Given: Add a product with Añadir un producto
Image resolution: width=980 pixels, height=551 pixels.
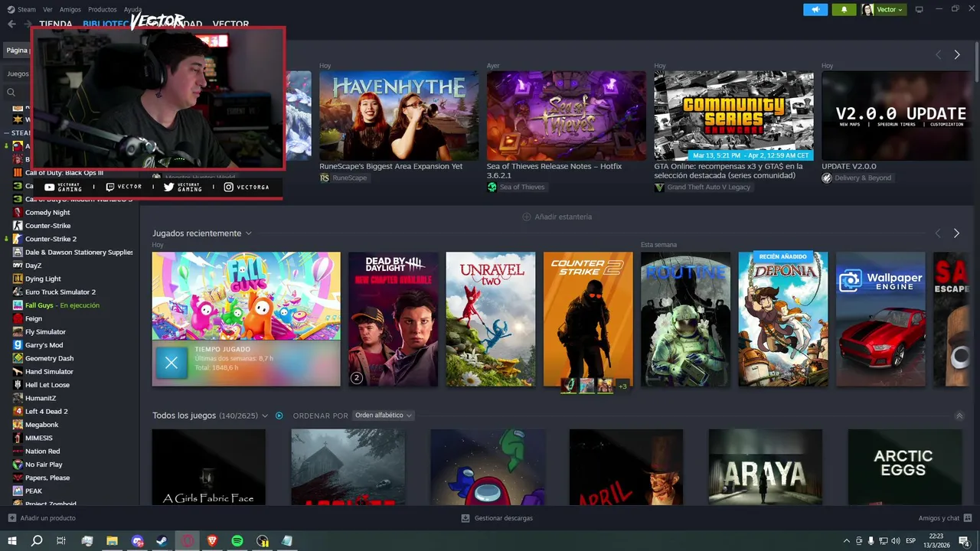Looking at the screenshot, I should coord(42,518).
